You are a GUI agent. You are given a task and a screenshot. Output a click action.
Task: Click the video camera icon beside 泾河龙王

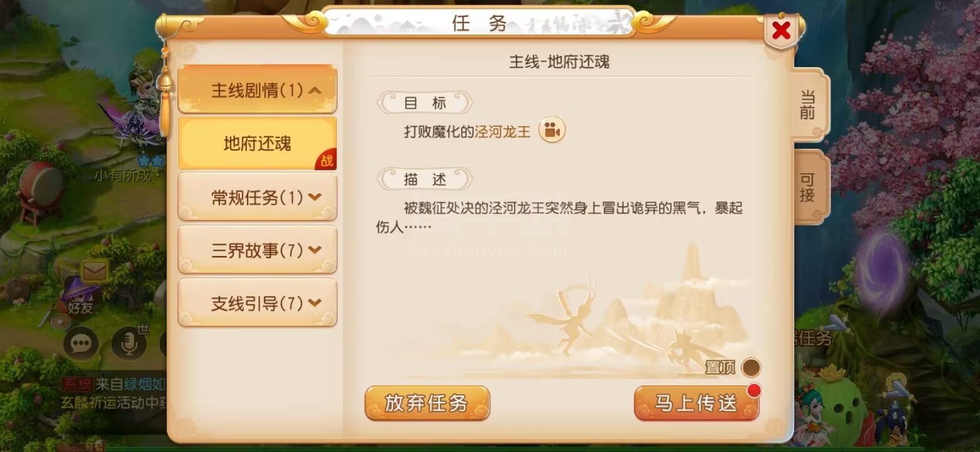(x=552, y=131)
